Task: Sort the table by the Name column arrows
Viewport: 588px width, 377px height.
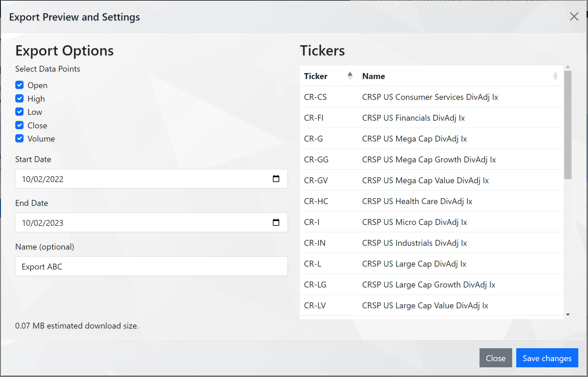Action: tap(555, 76)
